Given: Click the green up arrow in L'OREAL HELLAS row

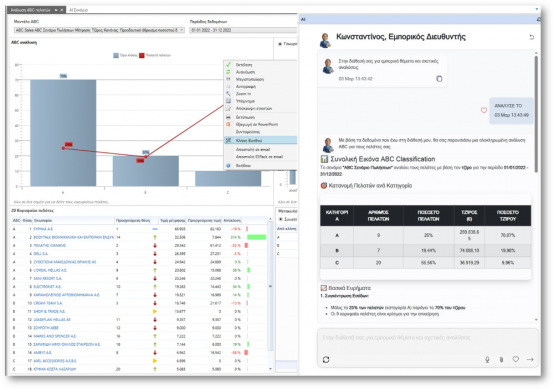Looking at the screenshot, I should pos(155,270).
